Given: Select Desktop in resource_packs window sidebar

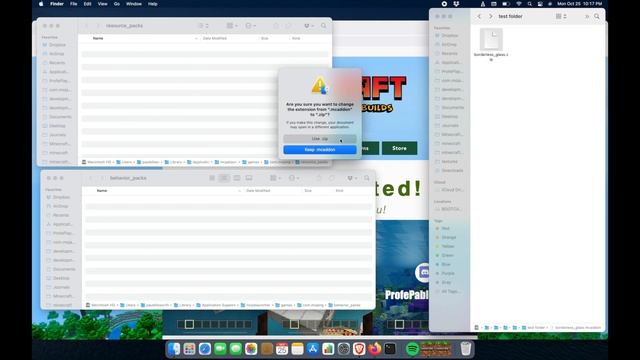Looking at the screenshot, I should [57, 126].
